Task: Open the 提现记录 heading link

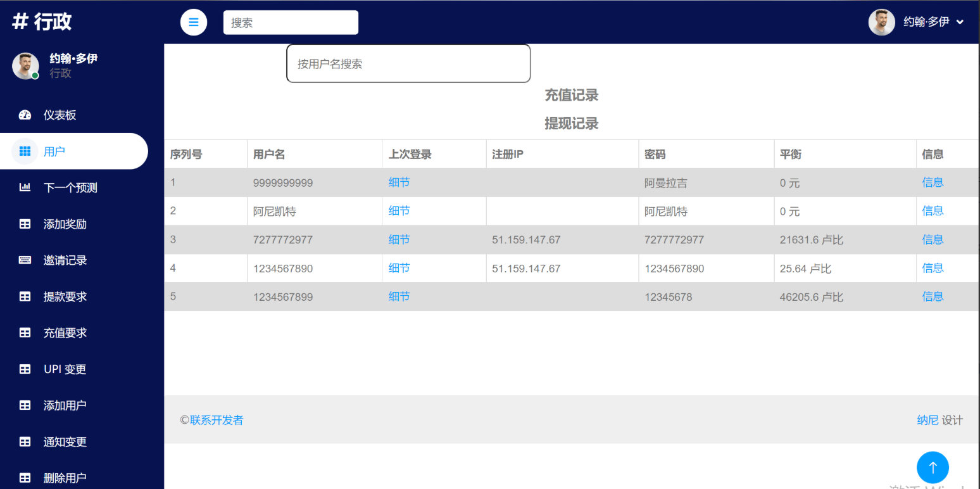Action: point(572,124)
